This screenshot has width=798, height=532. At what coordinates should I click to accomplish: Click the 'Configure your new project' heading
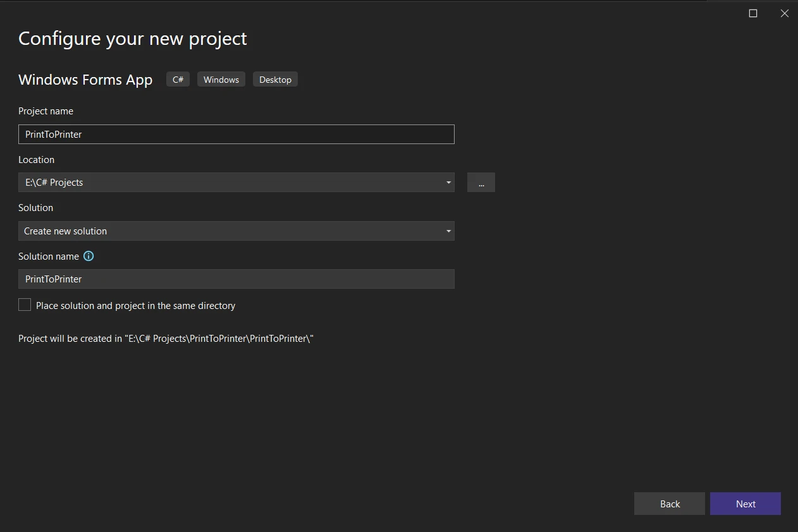click(133, 39)
